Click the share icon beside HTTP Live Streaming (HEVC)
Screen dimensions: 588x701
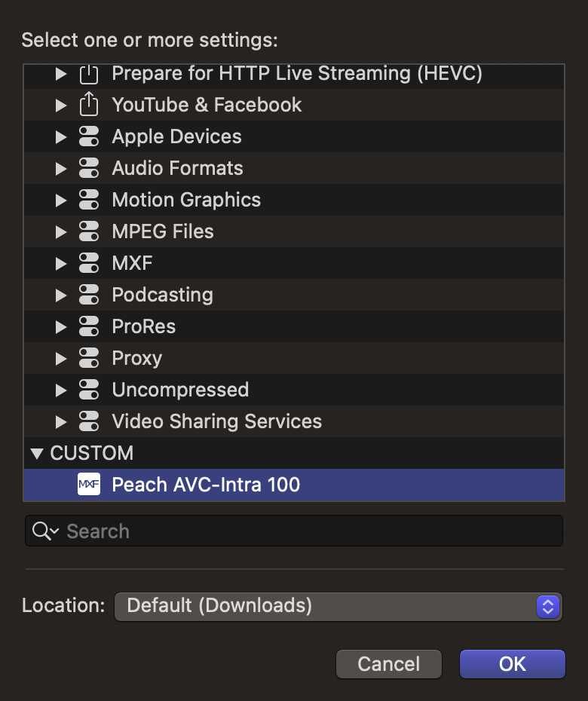tap(88, 74)
